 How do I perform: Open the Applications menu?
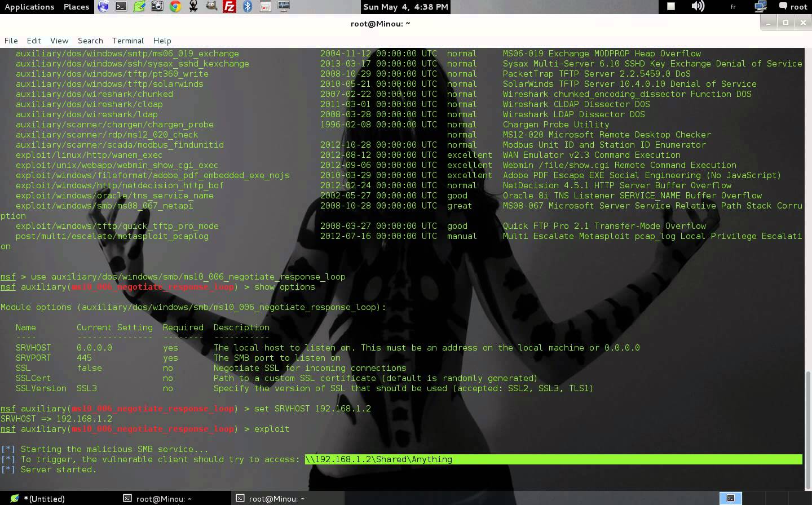click(x=29, y=7)
